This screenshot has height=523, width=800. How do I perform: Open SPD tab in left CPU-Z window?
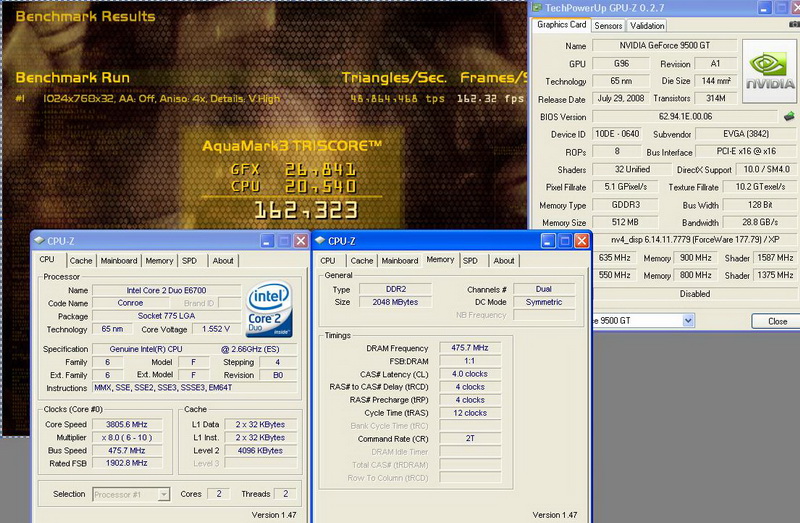tap(189, 261)
